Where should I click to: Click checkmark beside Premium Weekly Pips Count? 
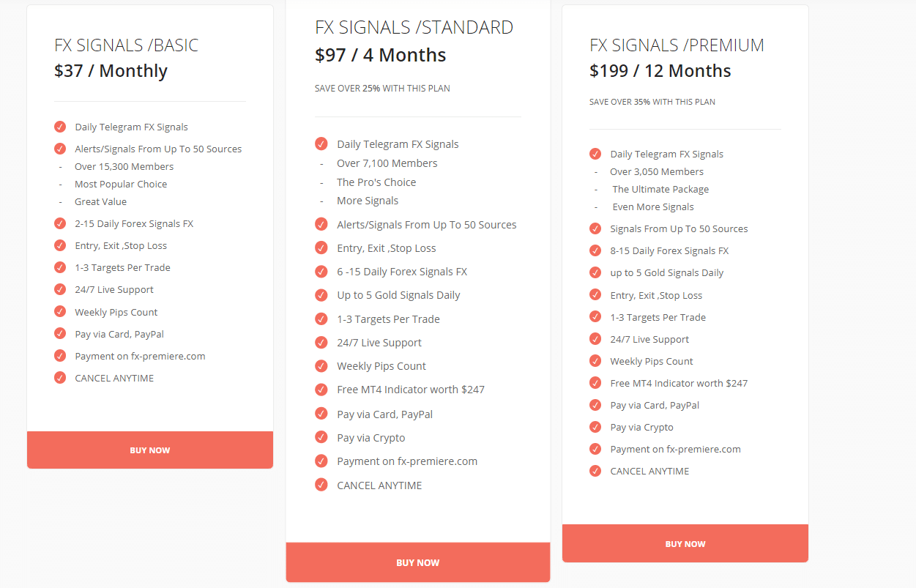595,361
